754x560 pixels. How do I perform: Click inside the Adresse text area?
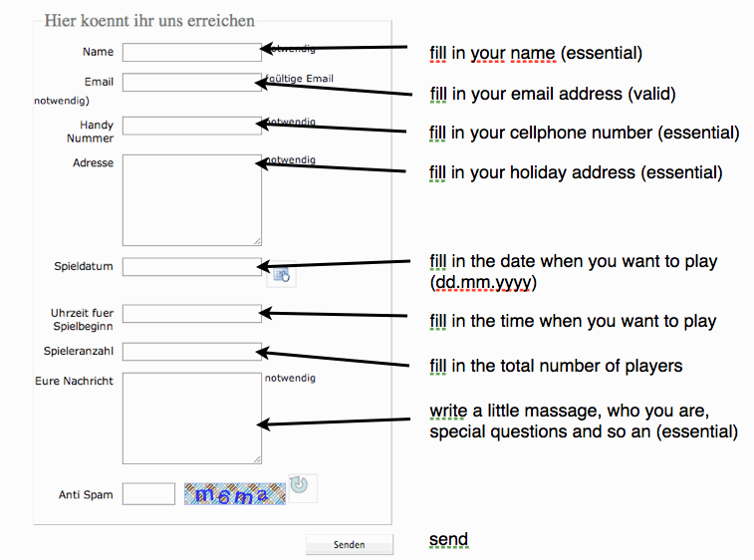[x=192, y=200]
